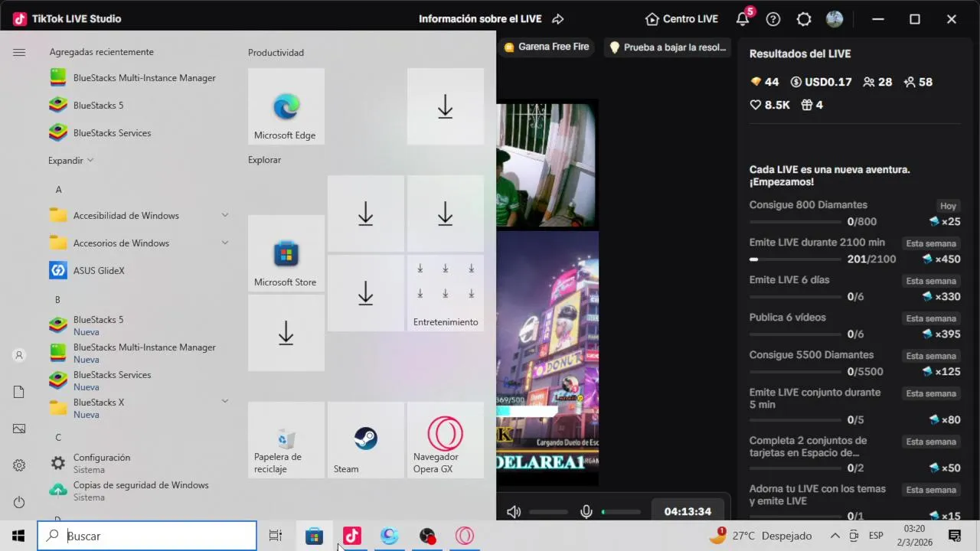Screen dimensions: 980x551
Task: Click the USD0.17 earnings value
Action: (x=821, y=82)
